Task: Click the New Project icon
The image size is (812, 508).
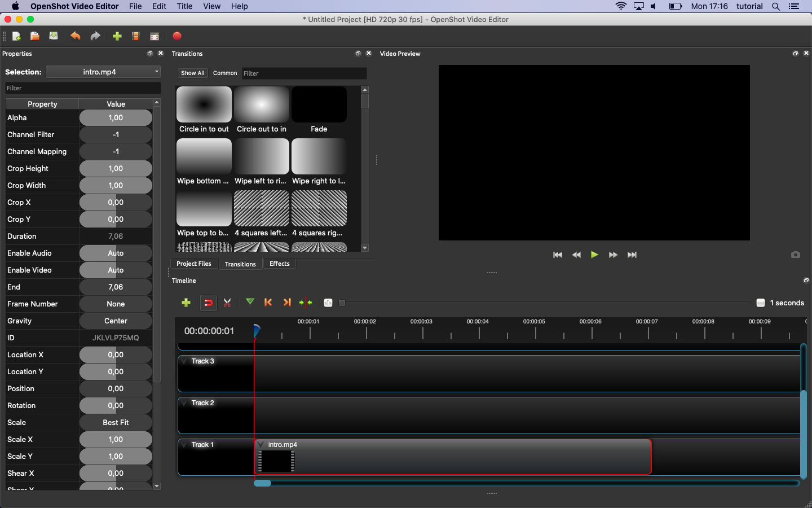Action: [x=16, y=36]
